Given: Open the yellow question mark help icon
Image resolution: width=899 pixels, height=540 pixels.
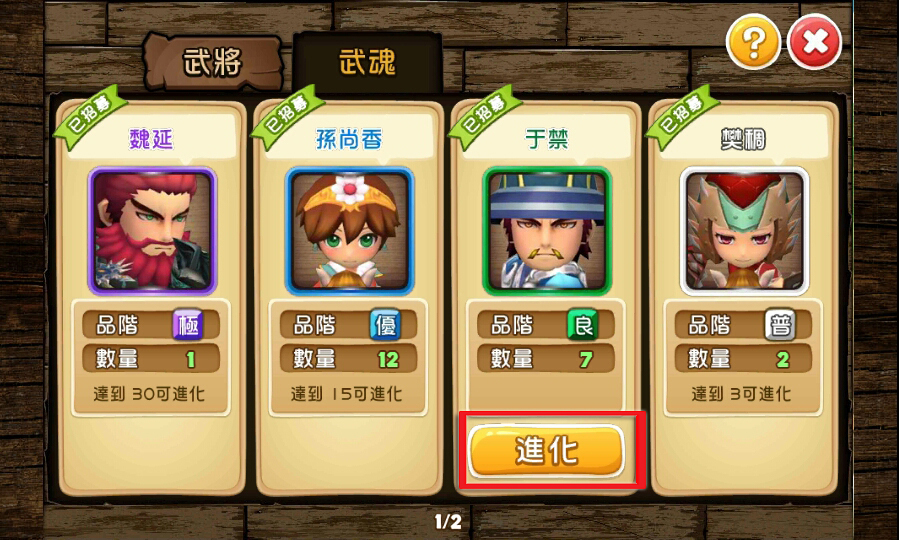Looking at the screenshot, I should (753, 43).
